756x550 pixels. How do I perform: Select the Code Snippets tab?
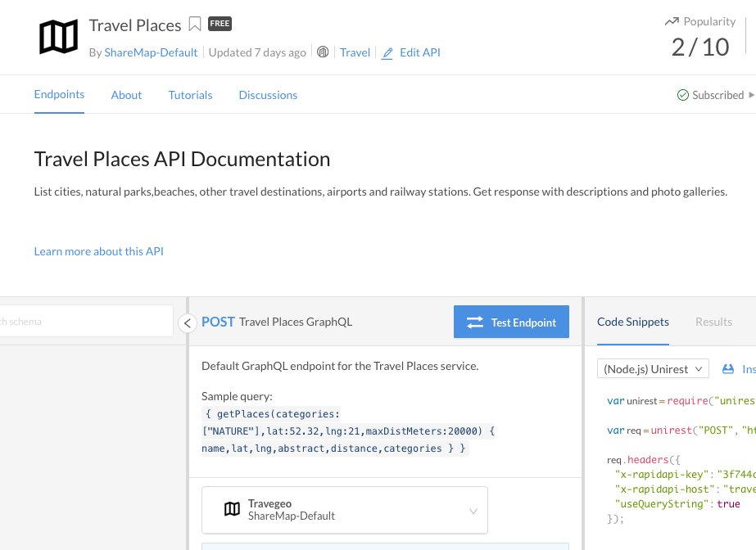pos(633,322)
